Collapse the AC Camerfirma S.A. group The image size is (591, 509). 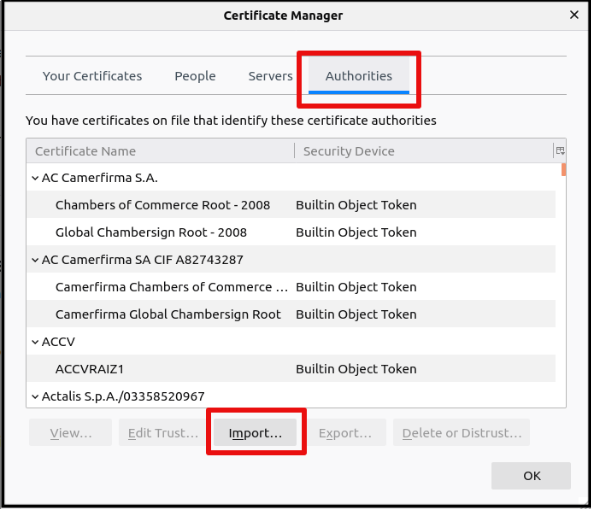[35, 178]
